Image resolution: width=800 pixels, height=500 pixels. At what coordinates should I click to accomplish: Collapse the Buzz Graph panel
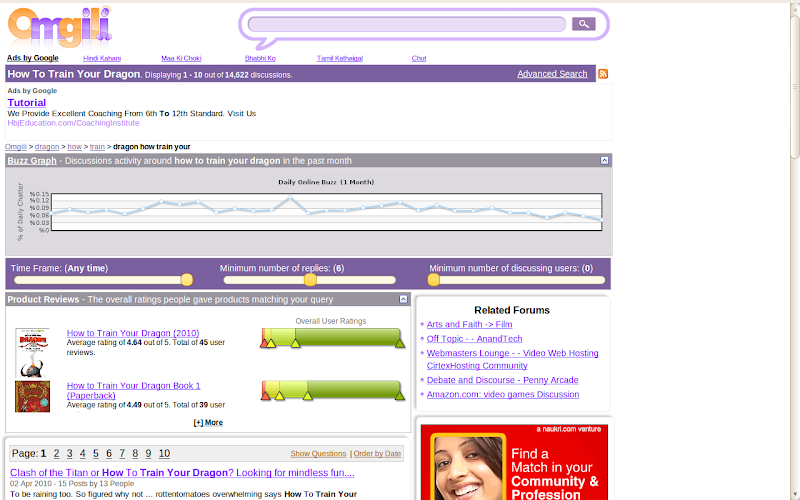pyautogui.click(x=604, y=160)
